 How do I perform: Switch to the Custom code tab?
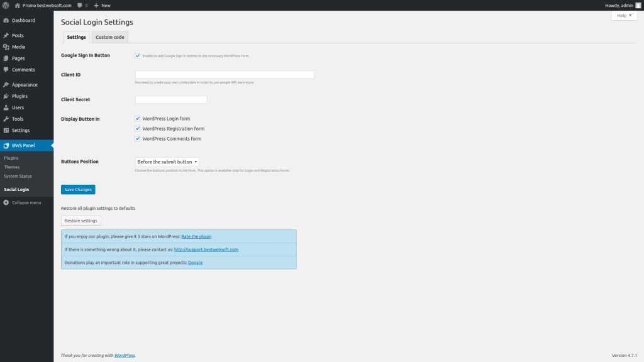click(x=109, y=37)
